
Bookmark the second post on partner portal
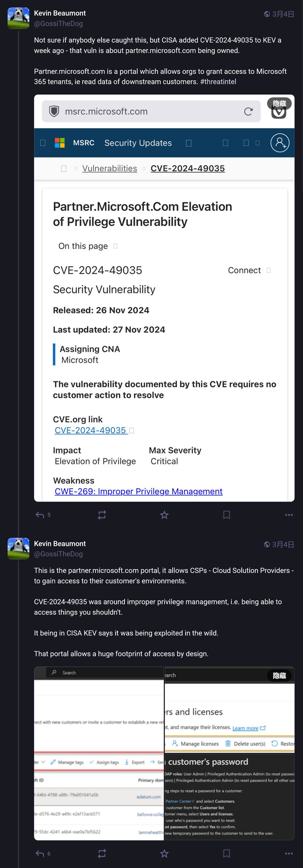point(226,853)
